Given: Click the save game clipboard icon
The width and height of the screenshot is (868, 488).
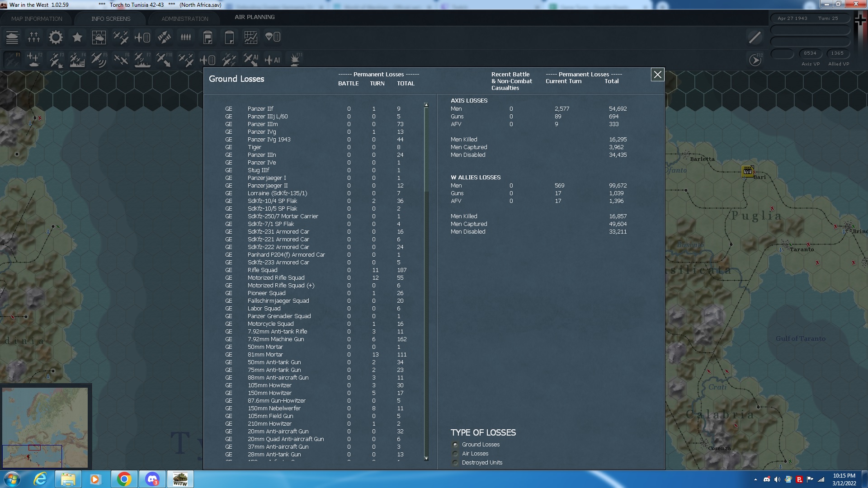Looking at the screenshot, I should coord(208,37).
